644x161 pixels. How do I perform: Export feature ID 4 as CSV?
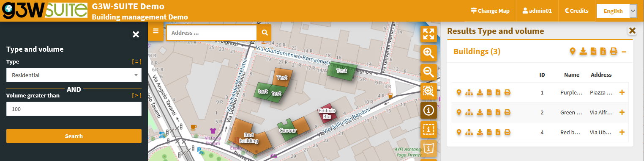click(489, 132)
